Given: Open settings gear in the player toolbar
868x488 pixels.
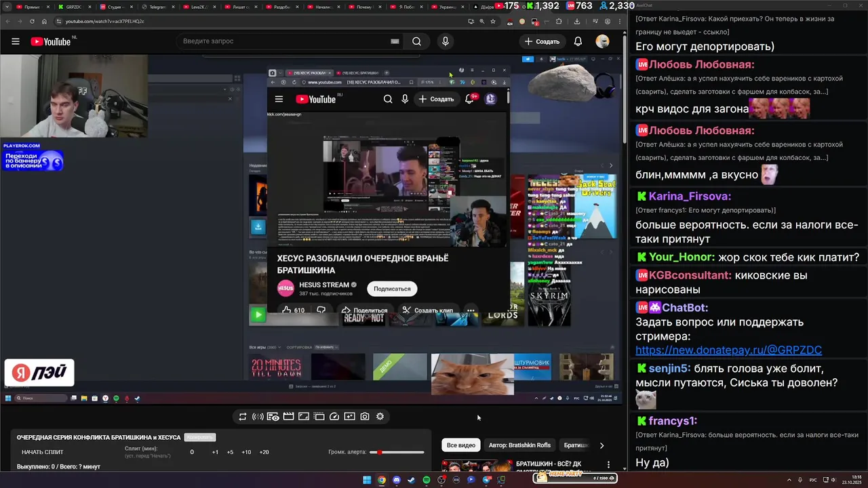Looking at the screenshot, I should click(380, 417).
